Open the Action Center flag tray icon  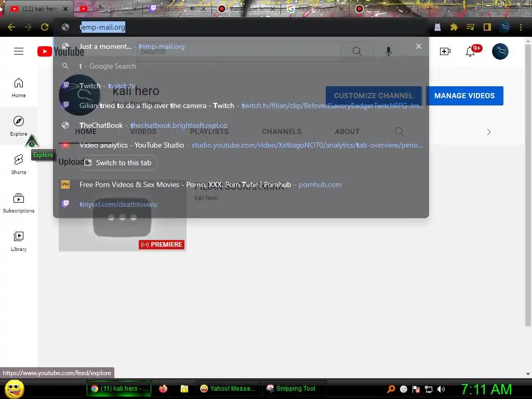click(x=416, y=389)
